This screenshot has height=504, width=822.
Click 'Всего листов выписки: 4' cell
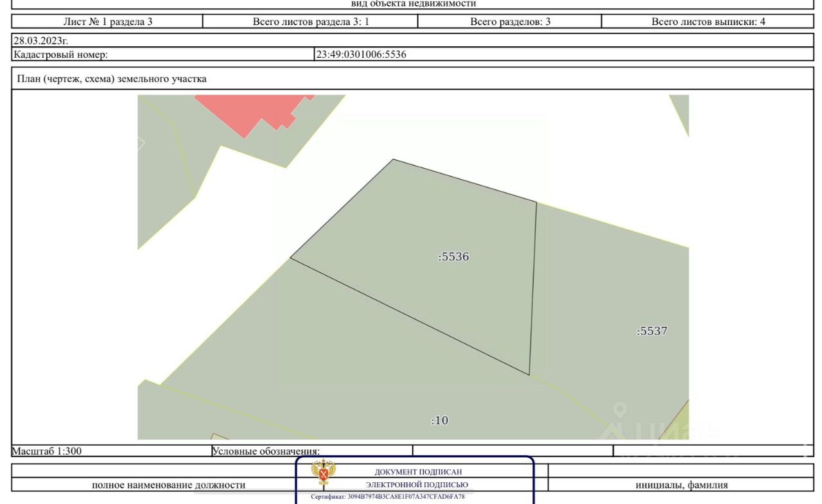pos(708,21)
